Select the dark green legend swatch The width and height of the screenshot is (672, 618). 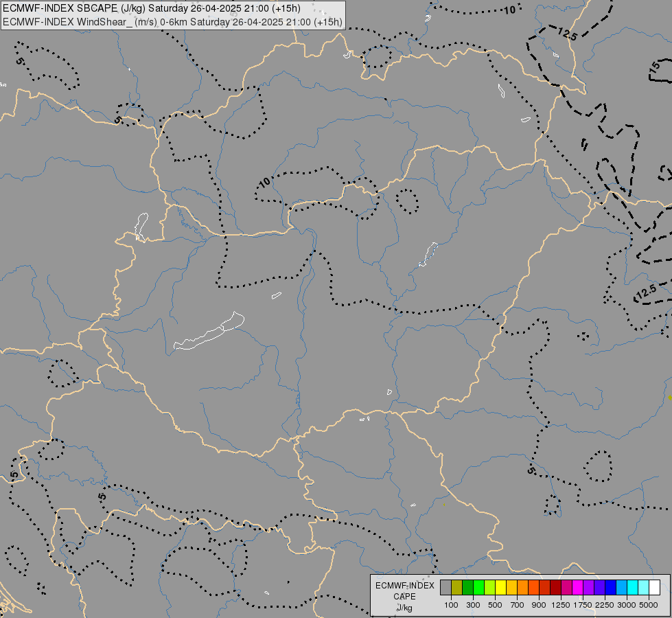pos(467,588)
